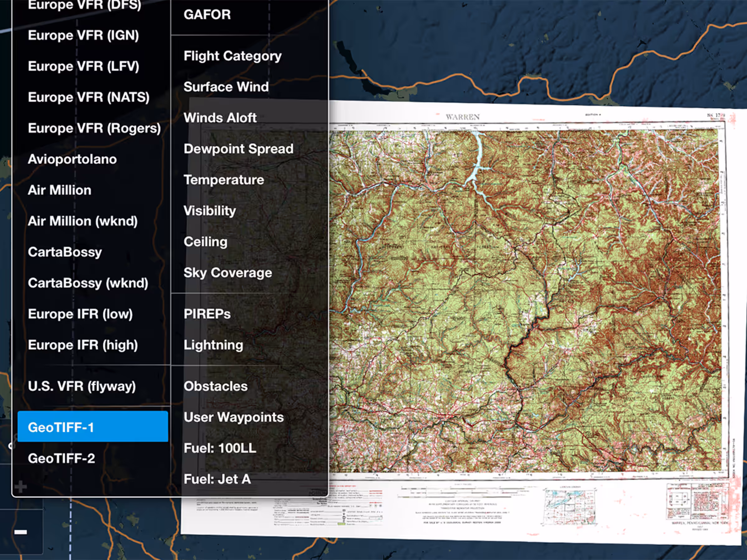Choose the Air Million chart layer
747x560 pixels.
click(x=59, y=190)
